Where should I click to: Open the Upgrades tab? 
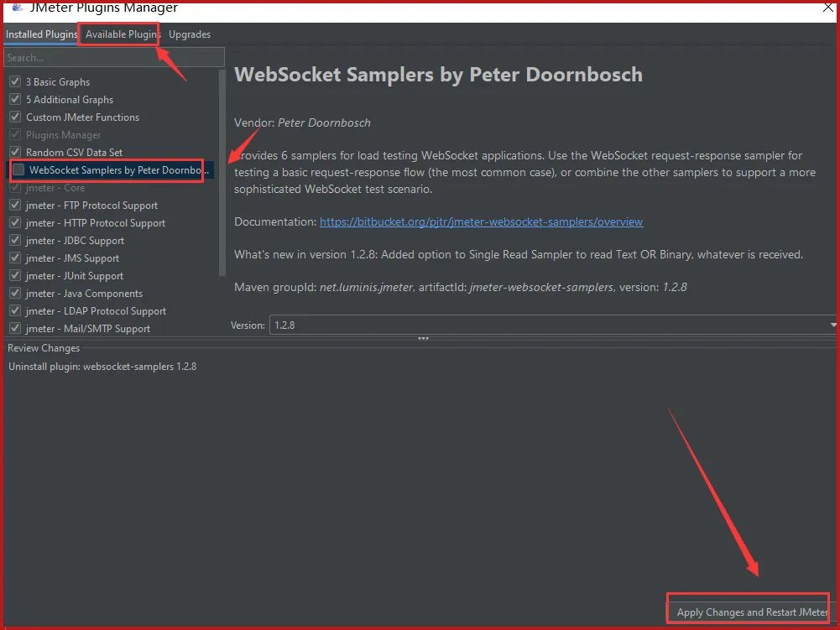click(190, 34)
